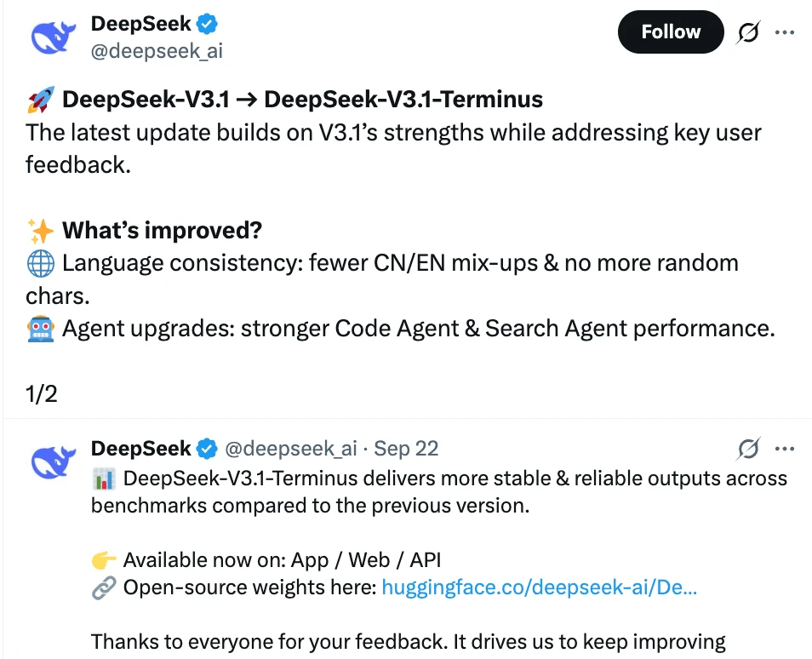Click robot emoji beside Agent upgrades

40,329
